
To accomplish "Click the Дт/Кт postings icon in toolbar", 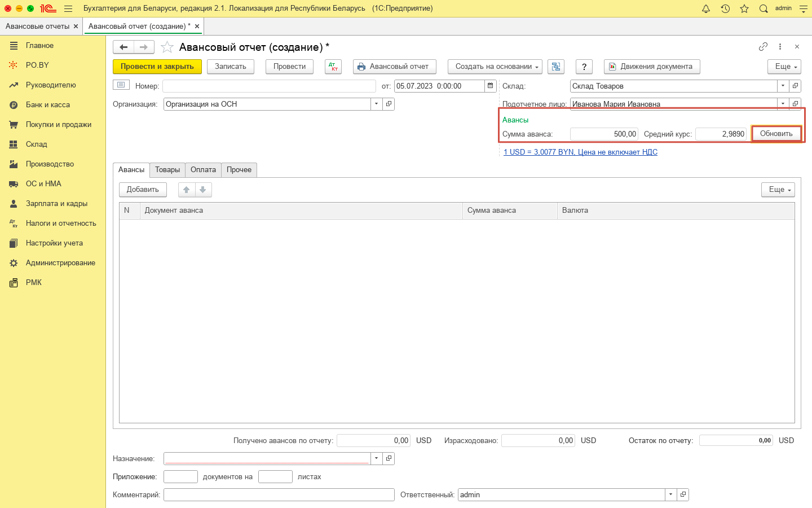I will pos(333,67).
